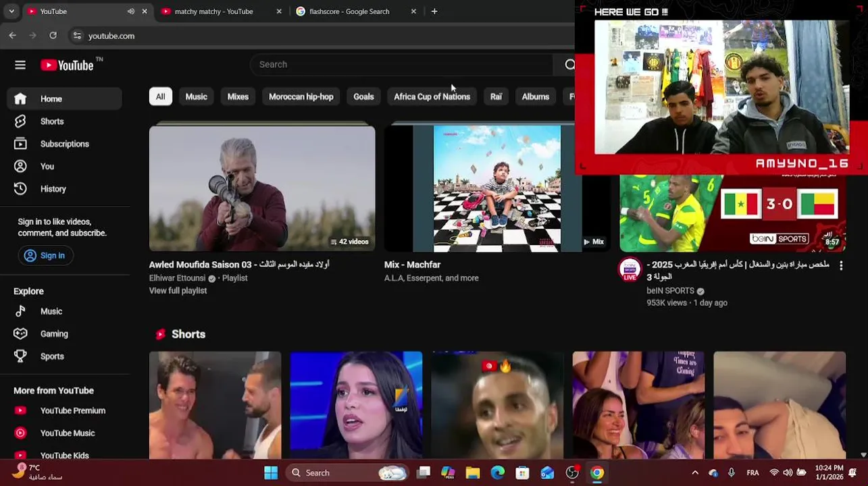Open YouTube Kids link

coord(65,455)
